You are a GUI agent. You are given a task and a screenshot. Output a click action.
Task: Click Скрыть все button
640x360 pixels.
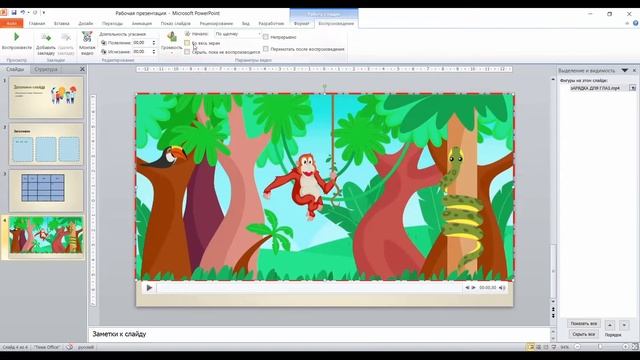click(584, 334)
